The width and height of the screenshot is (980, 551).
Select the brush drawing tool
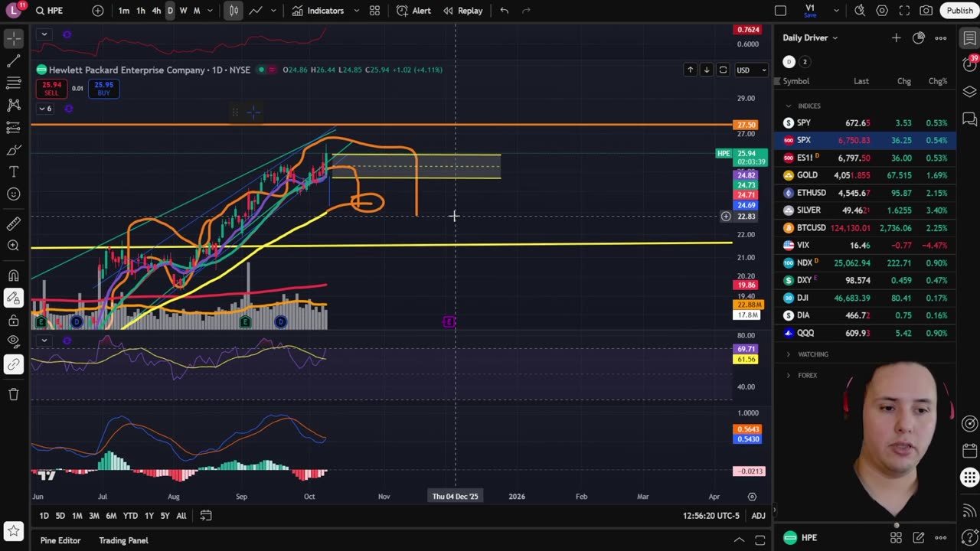(x=14, y=149)
